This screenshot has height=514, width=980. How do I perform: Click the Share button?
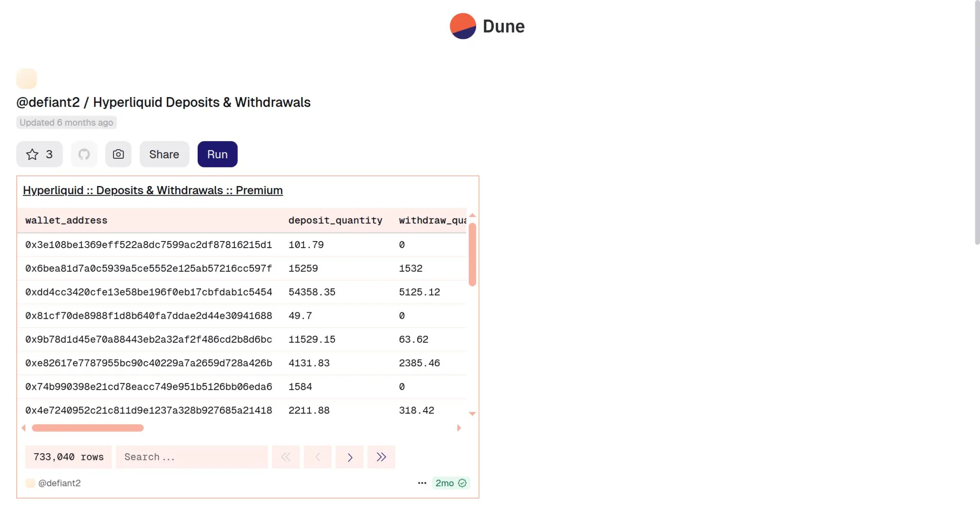click(x=164, y=154)
